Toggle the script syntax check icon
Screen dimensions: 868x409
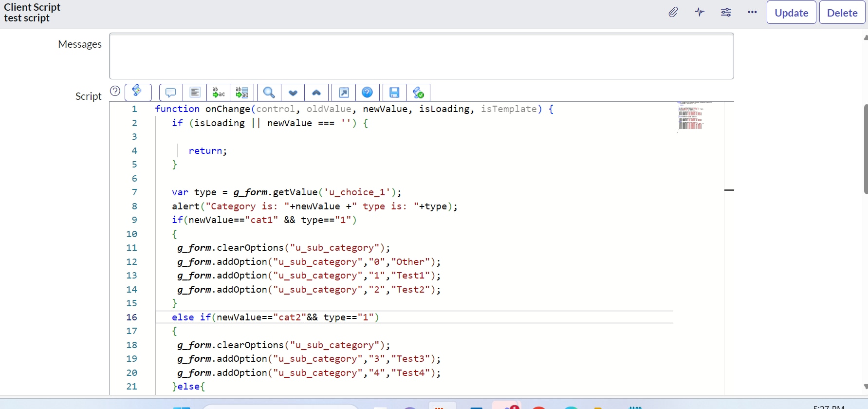click(x=418, y=93)
